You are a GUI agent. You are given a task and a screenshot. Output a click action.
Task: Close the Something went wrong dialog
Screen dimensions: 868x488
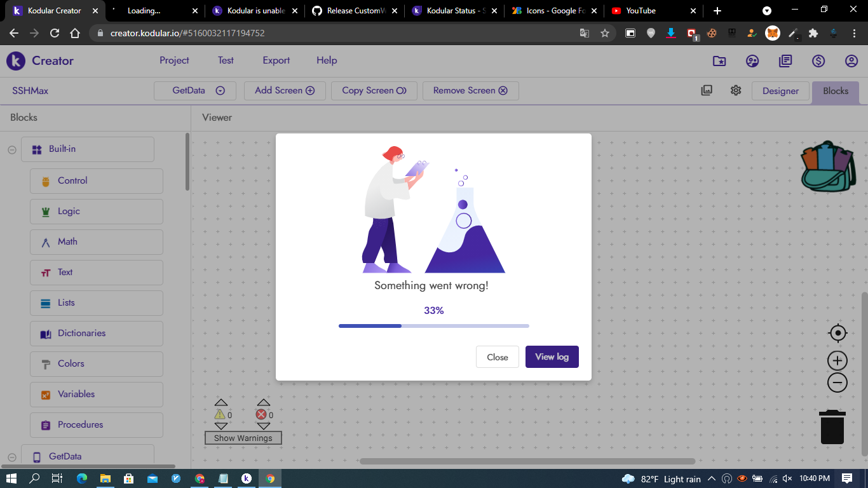[498, 357]
